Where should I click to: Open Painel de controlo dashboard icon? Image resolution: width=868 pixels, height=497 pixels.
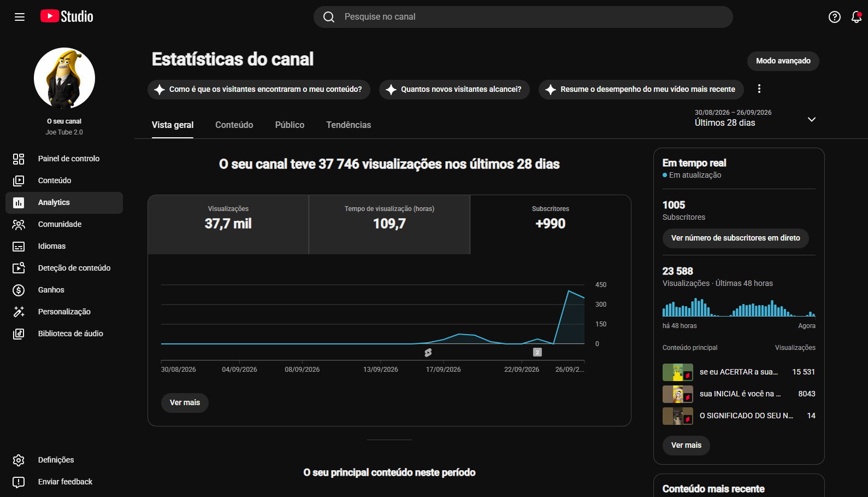19,159
